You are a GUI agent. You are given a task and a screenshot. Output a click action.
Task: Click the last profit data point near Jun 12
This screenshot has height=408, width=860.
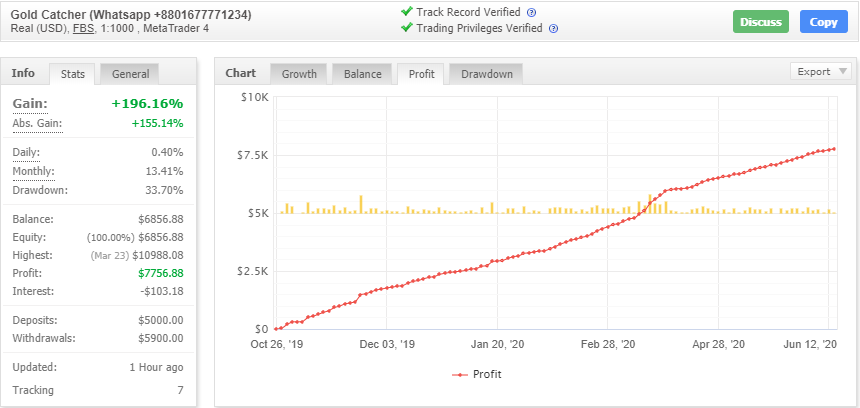click(834, 149)
